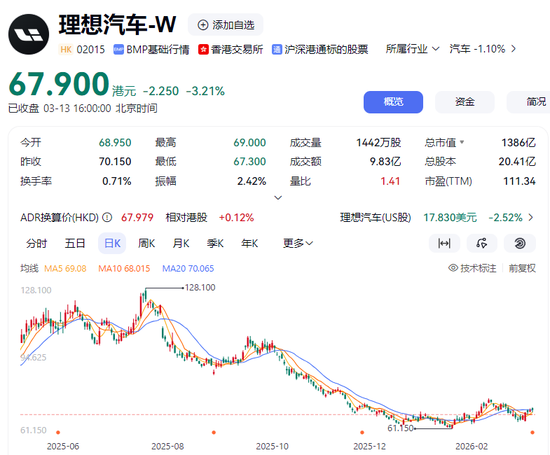550x455 pixels.
Task: Click the MA20 70.065 indicator
Action: point(188,269)
